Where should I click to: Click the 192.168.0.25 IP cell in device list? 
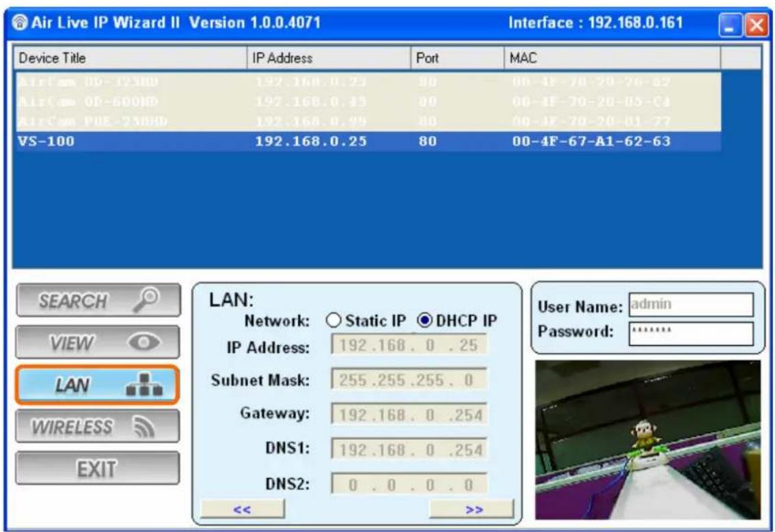coord(311,141)
